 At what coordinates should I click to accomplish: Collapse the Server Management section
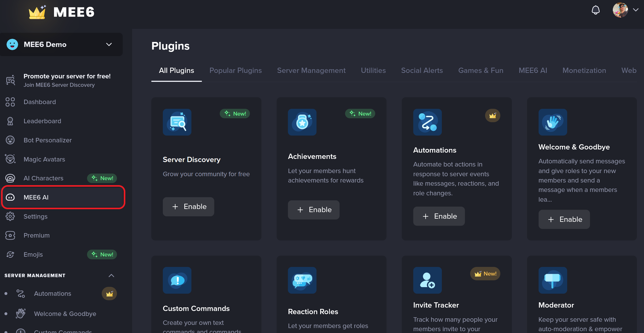pyautogui.click(x=111, y=275)
